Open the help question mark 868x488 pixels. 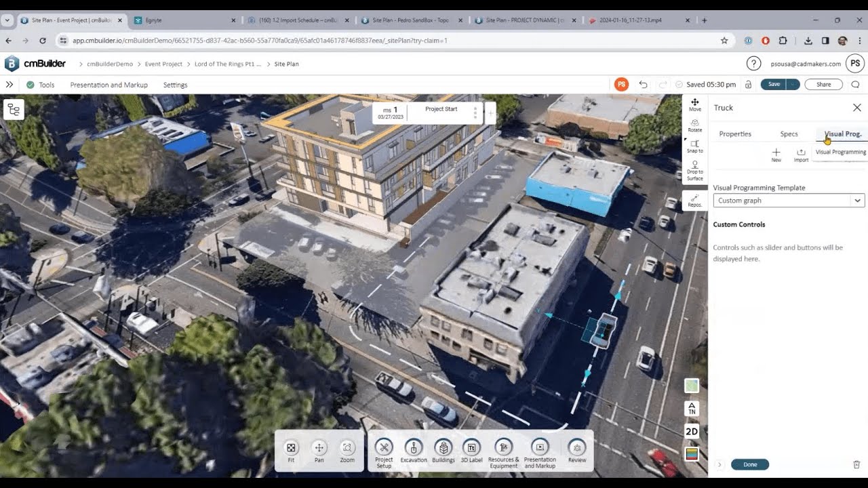point(753,64)
